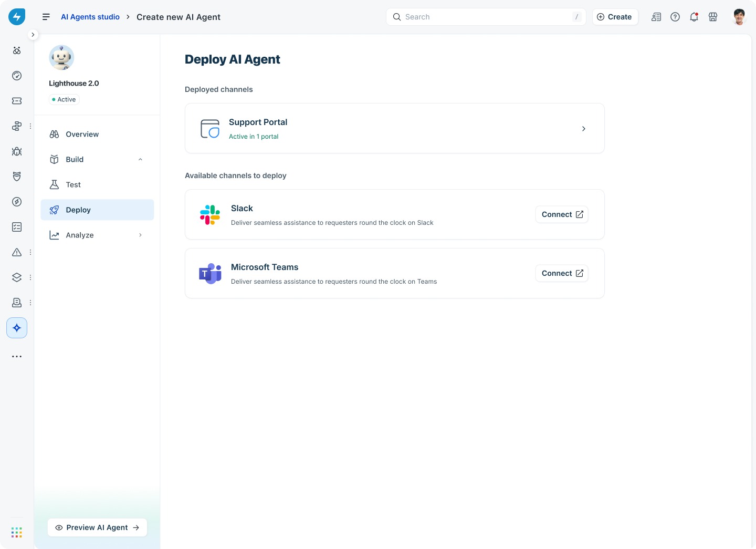Click the alert triangle icon in rail

pyautogui.click(x=17, y=252)
